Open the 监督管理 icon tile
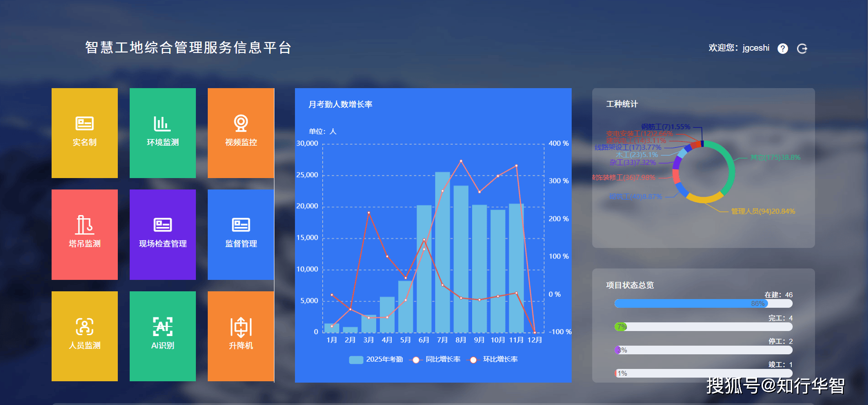This screenshot has height=405, width=868. [241, 225]
